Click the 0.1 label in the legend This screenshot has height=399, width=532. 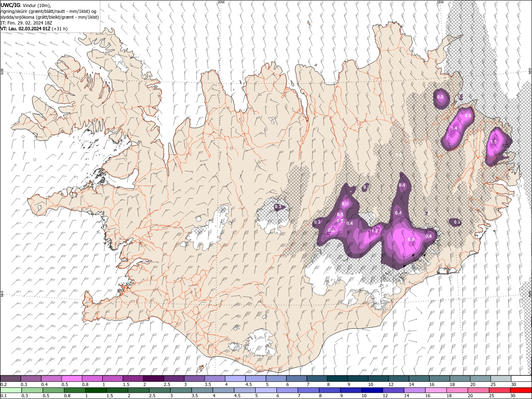pos(3,396)
